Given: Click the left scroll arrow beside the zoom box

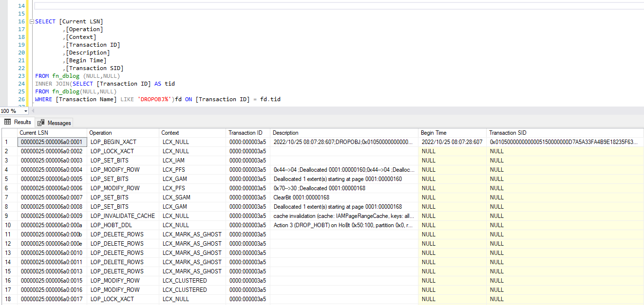Looking at the screenshot, I should 33,111.
